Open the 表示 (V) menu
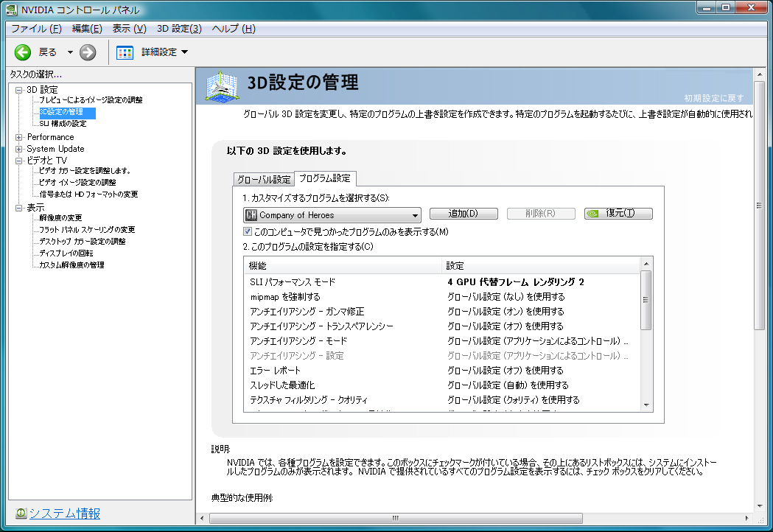This screenshot has height=532, width=773. (129, 29)
